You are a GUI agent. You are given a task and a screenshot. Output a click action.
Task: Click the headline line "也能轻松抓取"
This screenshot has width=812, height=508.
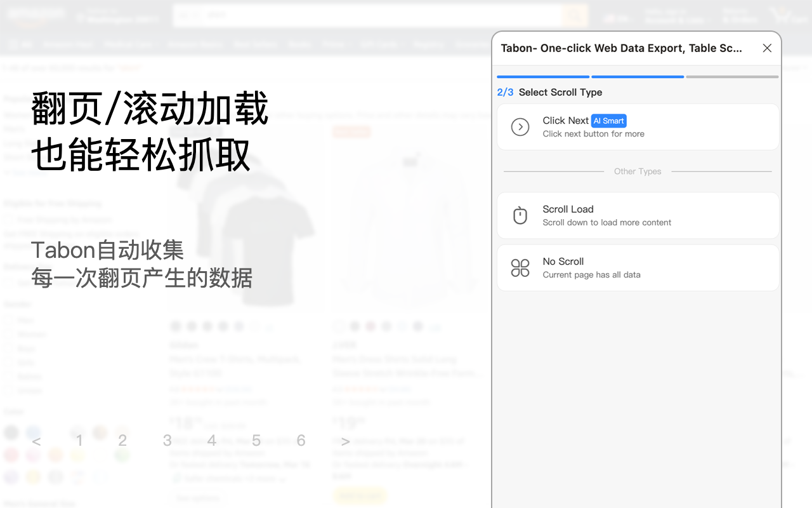click(141, 156)
